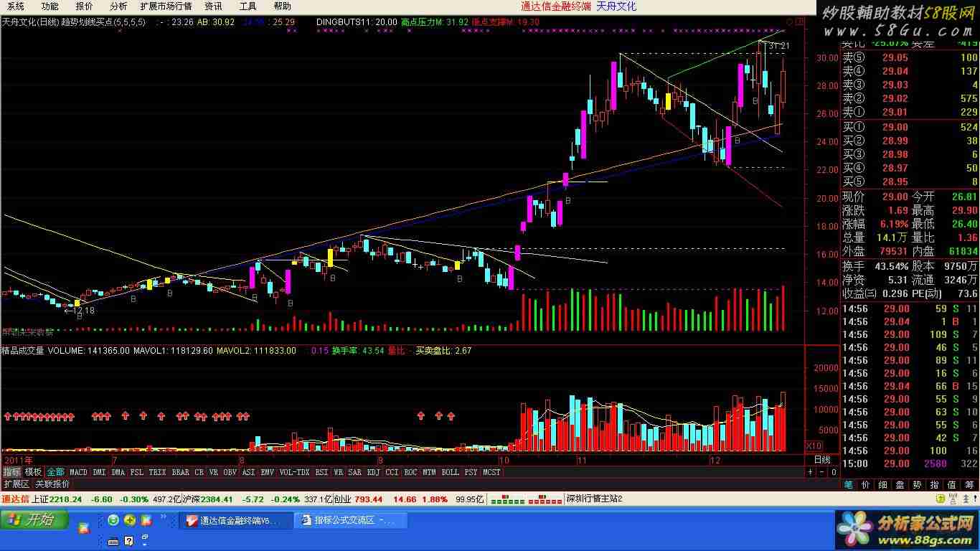Open the 工具 menu
Viewport: 980px width, 551px height.
click(x=248, y=6)
